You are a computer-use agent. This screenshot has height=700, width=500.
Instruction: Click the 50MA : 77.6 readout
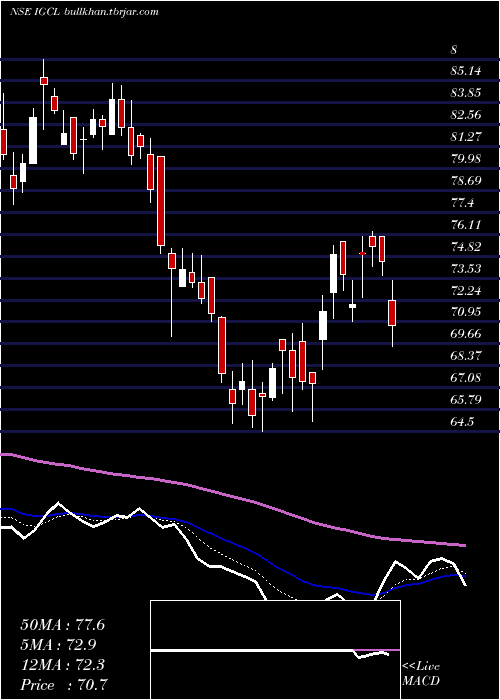62,625
